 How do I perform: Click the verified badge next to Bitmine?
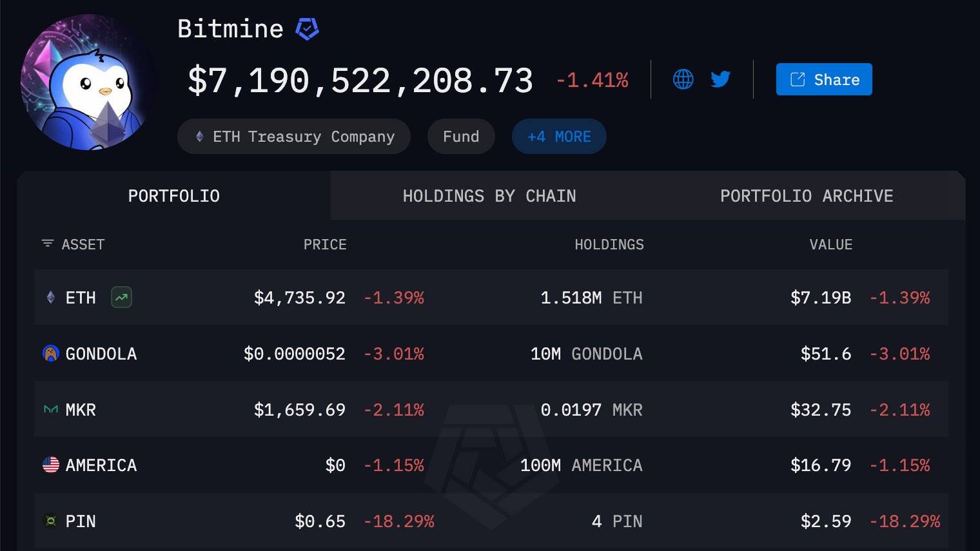coord(306,28)
